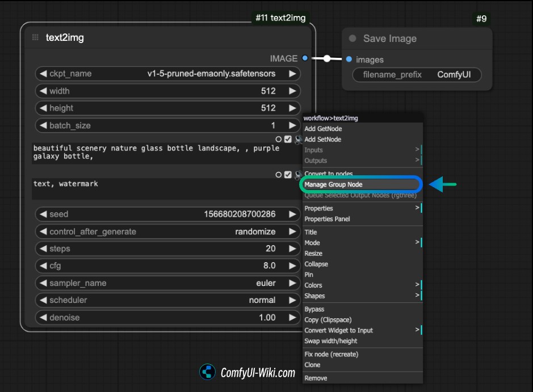Select Convert to nodes menu entry
The image size is (533, 392).
[x=363, y=174]
